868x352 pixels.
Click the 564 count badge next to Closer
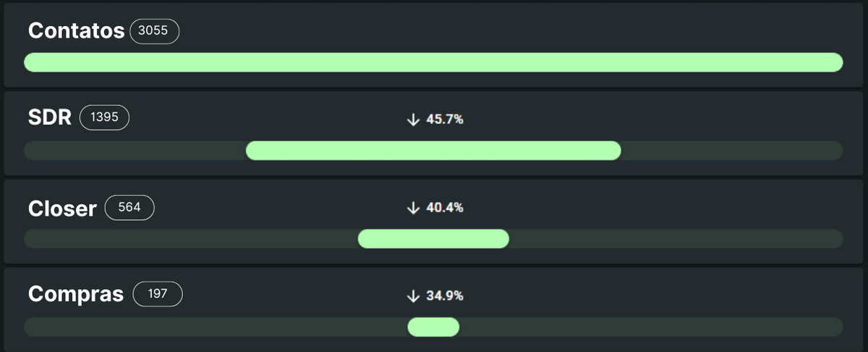click(129, 208)
